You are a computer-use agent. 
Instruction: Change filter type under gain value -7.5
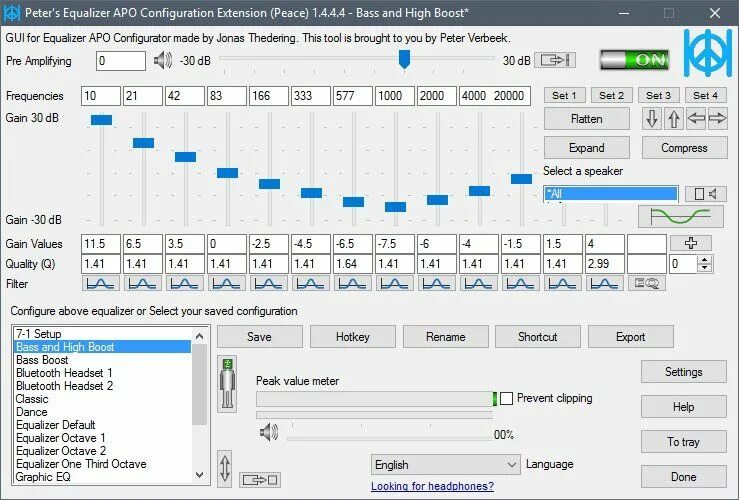(394, 284)
